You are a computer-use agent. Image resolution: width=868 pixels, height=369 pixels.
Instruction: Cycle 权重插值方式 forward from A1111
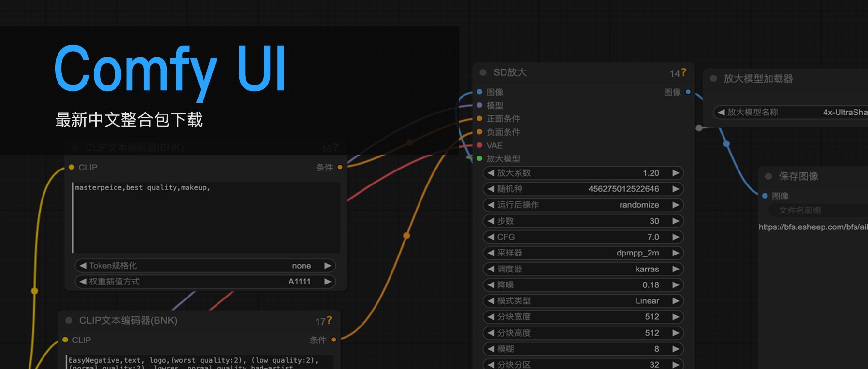pos(328,282)
